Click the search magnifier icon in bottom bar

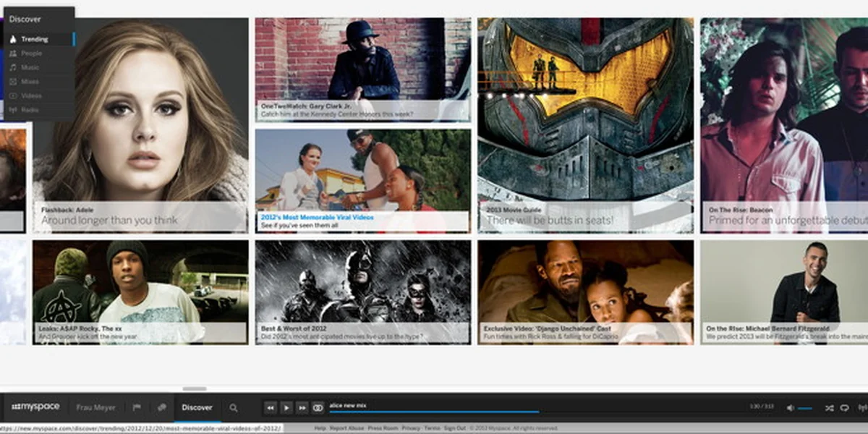(234, 408)
